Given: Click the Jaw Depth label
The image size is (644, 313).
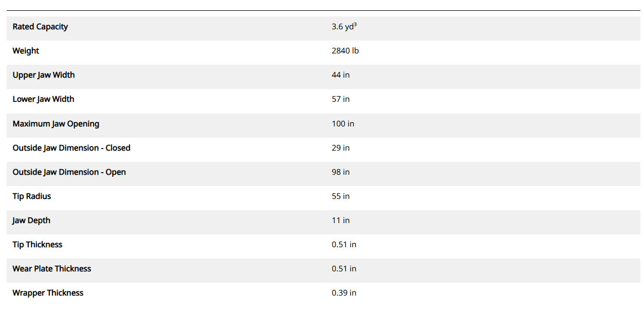Looking at the screenshot, I should (31, 220).
